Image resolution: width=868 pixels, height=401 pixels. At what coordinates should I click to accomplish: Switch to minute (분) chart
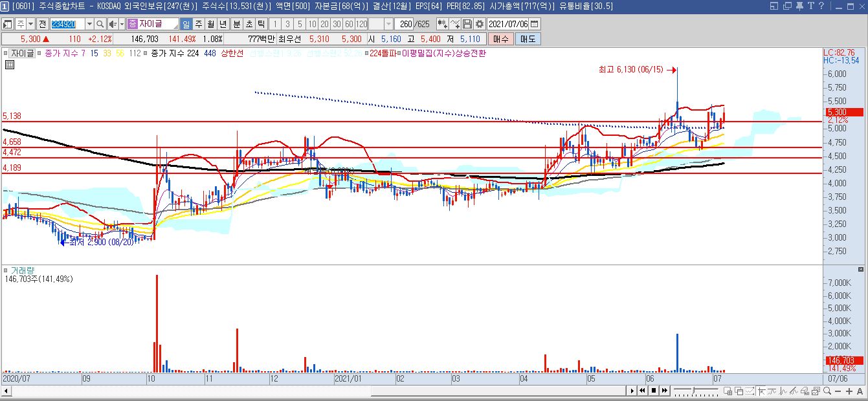237,24
